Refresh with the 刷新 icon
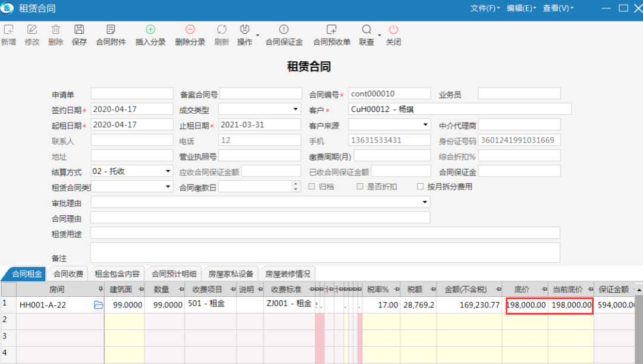643x364 pixels. point(221,30)
